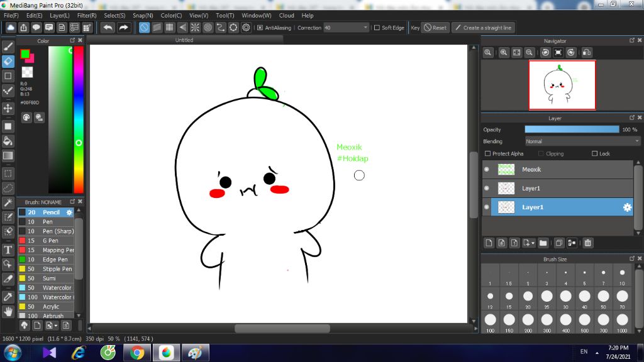Open the add layer dropdown arrow

pyautogui.click(x=533, y=243)
